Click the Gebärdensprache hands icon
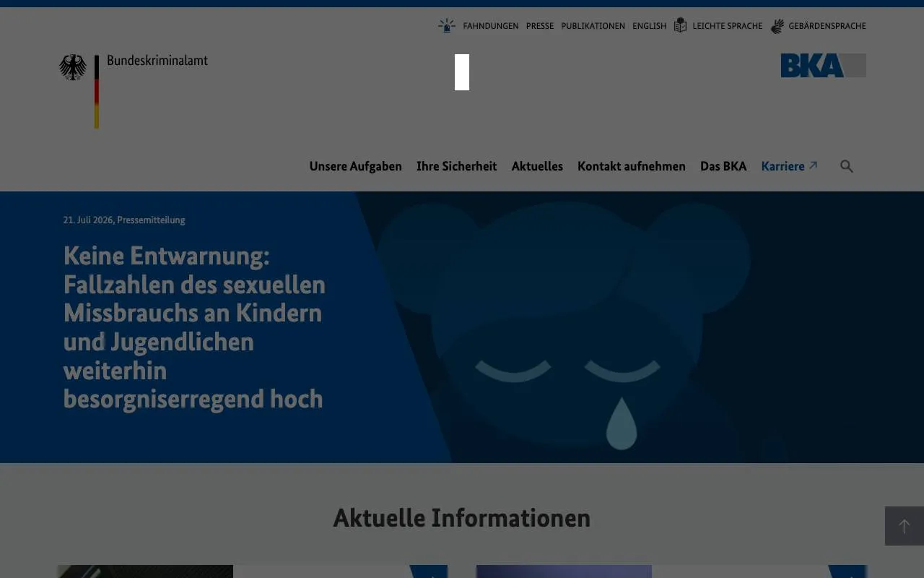 (x=777, y=26)
